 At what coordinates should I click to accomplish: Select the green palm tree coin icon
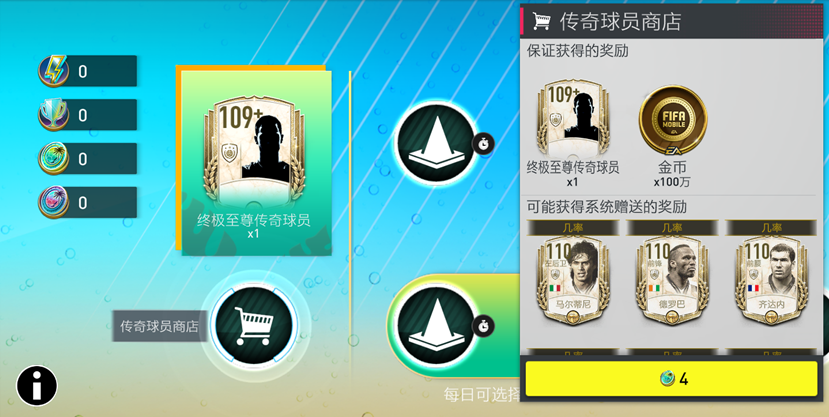pyautogui.click(x=53, y=159)
